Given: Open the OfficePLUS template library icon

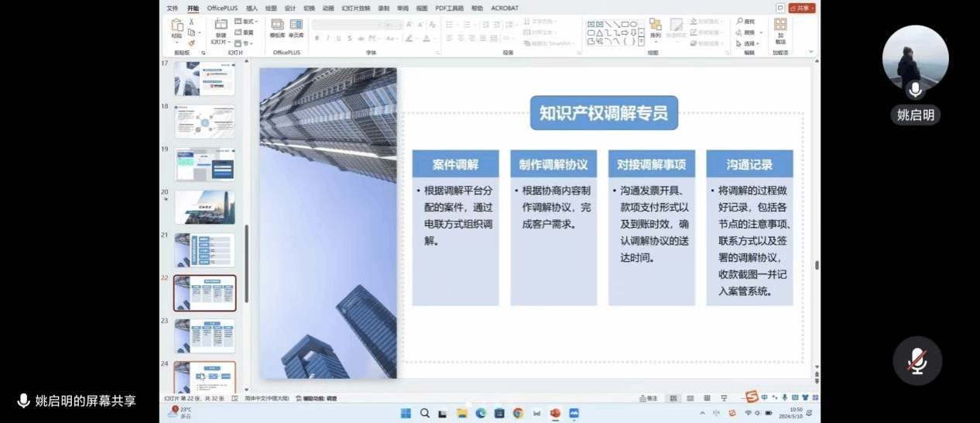Looking at the screenshot, I should pos(277,28).
